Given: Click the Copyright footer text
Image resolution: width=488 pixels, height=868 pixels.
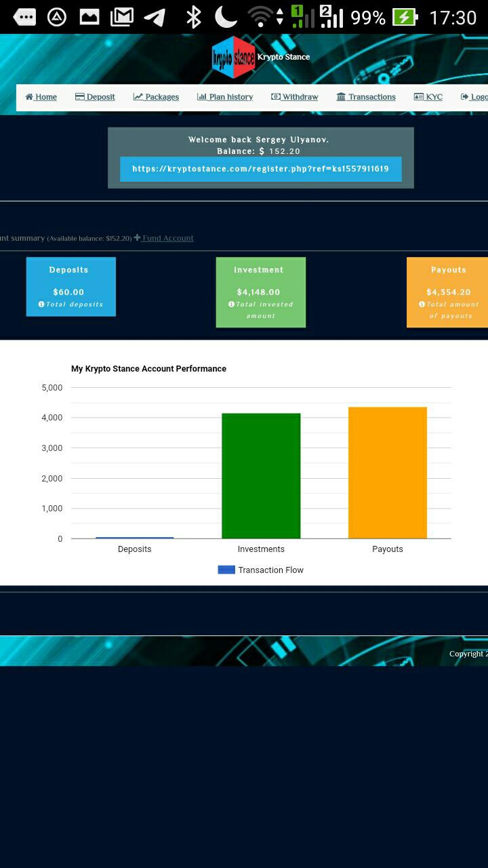Looking at the screenshot, I should (468, 654).
